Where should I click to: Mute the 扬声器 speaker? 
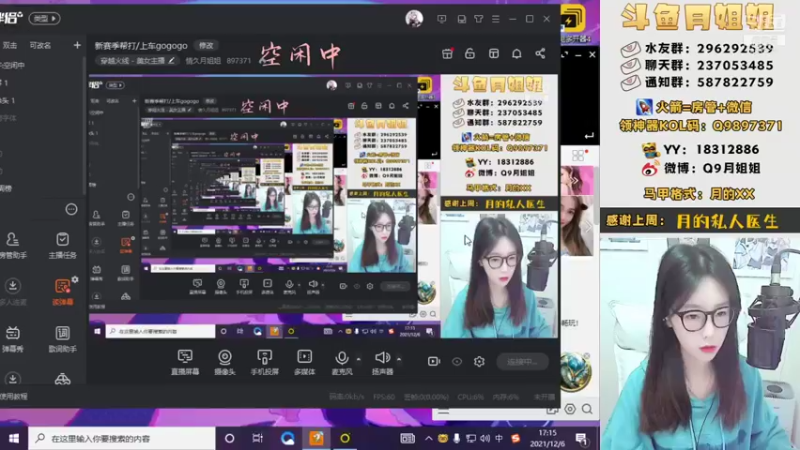click(x=382, y=362)
